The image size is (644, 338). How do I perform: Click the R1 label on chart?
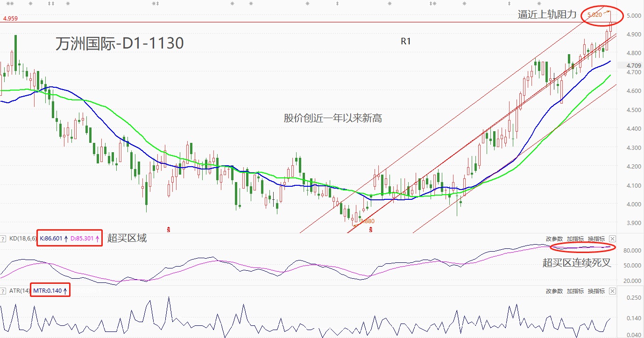tap(405, 41)
